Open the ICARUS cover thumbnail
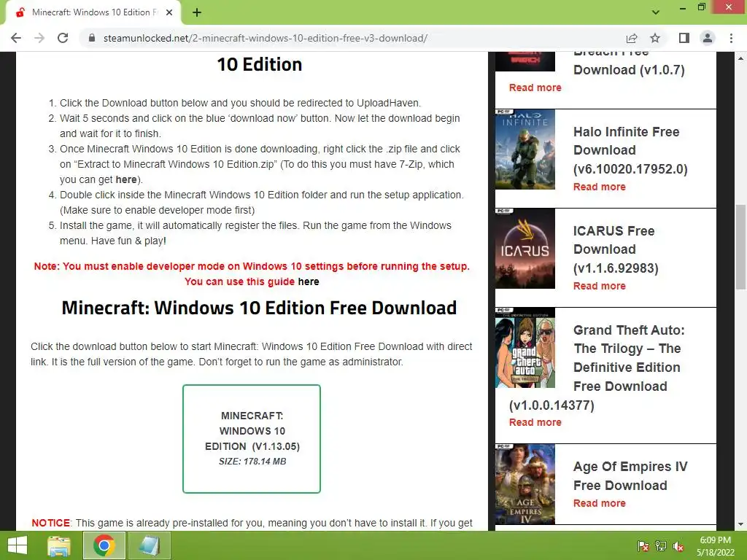Viewport: 747px width, 560px height. 525,249
